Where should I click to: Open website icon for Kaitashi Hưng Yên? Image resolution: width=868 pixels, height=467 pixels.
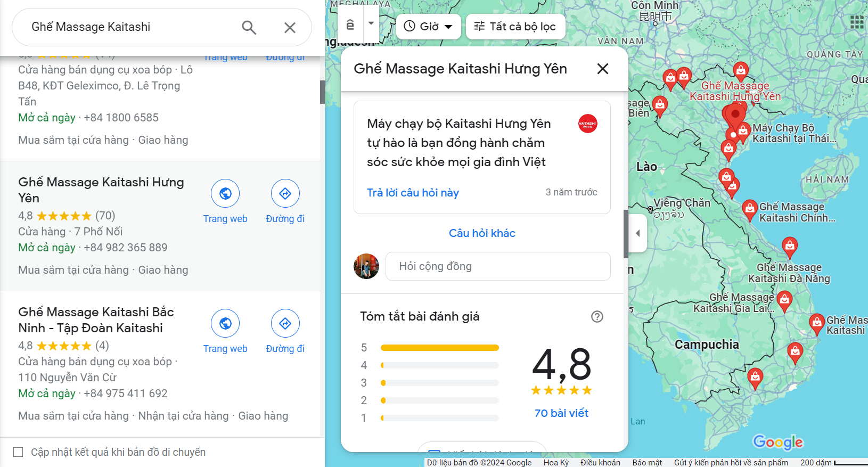[225, 193]
